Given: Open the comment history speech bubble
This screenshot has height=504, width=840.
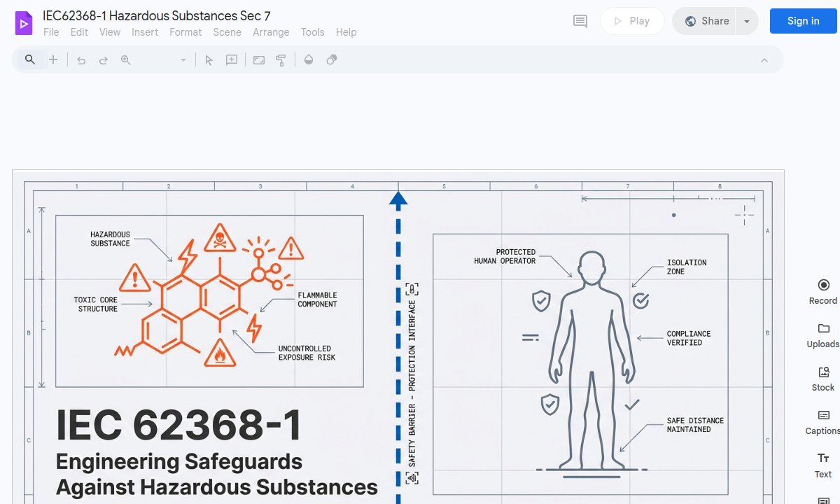Looking at the screenshot, I should [580, 21].
